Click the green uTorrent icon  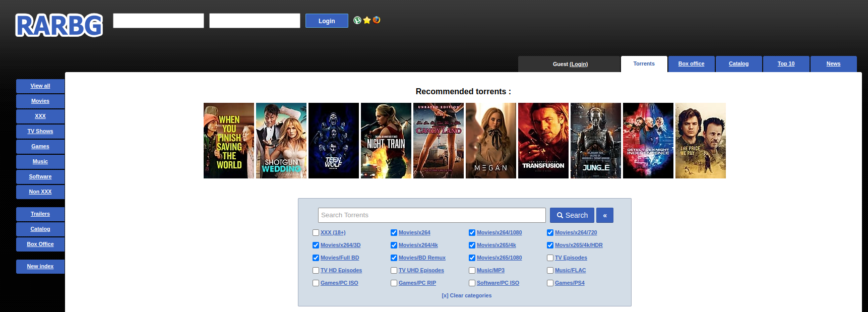357,20
